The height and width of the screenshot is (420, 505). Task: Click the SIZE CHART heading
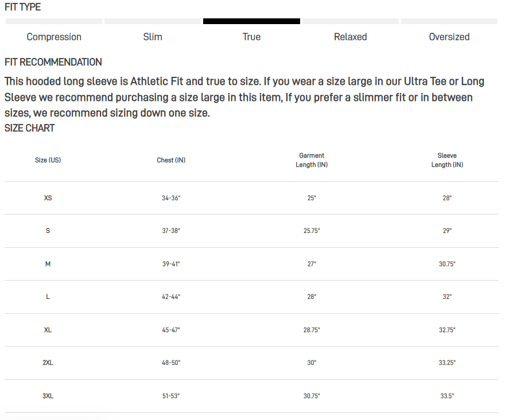pos(30,128)
